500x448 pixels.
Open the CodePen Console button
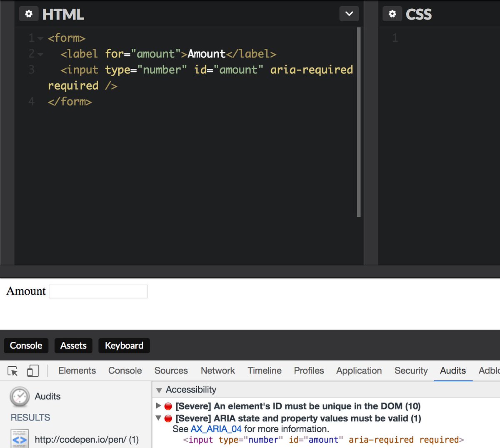click(x=26, y=345)
